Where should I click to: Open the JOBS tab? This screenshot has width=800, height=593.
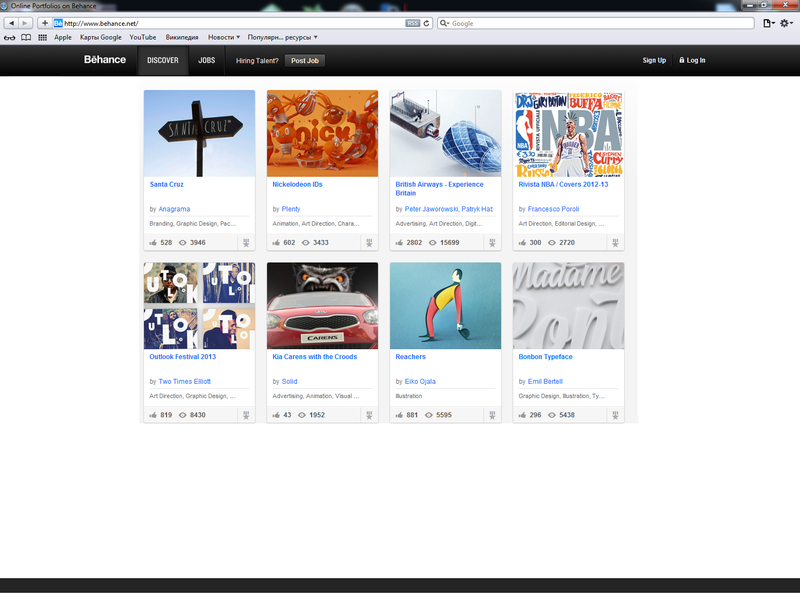[207, 60]
